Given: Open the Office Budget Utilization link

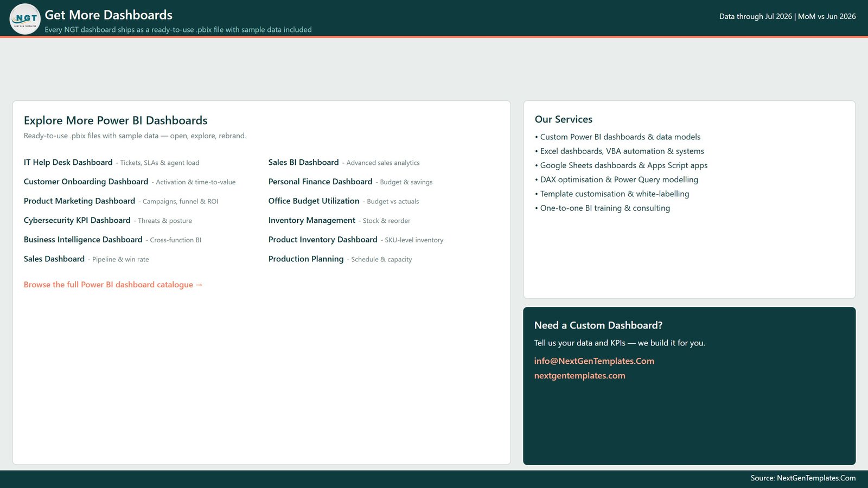Looking at the screenshot, I should pos(314,201).
